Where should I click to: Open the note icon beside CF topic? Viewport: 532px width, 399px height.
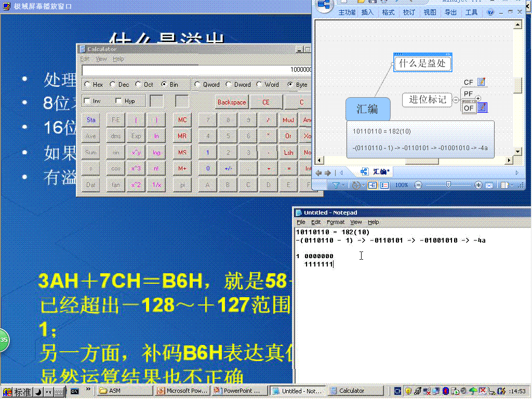point(481,82)
